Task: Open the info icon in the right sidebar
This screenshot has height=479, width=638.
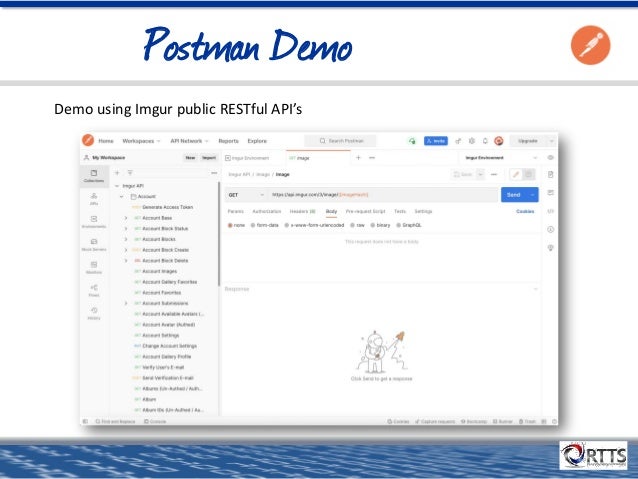Action: click(x=551, y=230)
